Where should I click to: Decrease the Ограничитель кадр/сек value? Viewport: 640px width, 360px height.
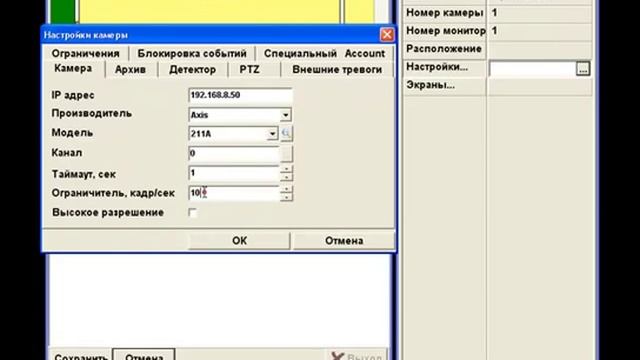point(287,197)
